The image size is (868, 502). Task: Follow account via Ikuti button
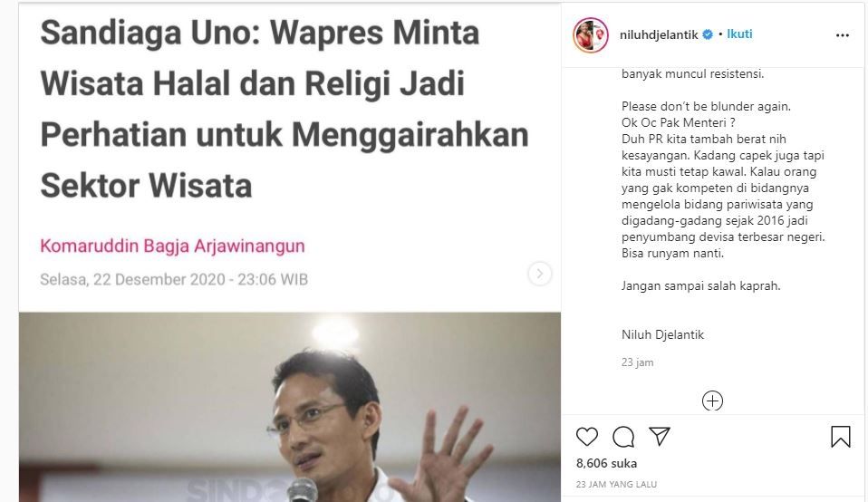(739, 34)
